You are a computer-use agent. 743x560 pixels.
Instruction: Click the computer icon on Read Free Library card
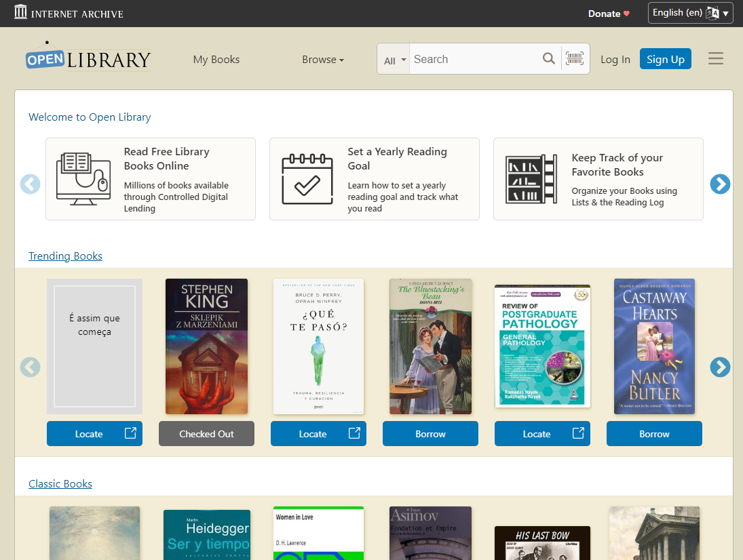pos(83,178)
